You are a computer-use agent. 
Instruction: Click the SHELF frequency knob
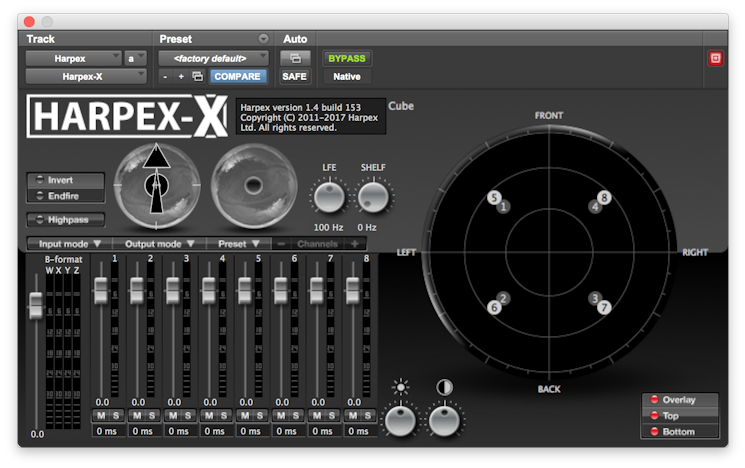point(373,197)
